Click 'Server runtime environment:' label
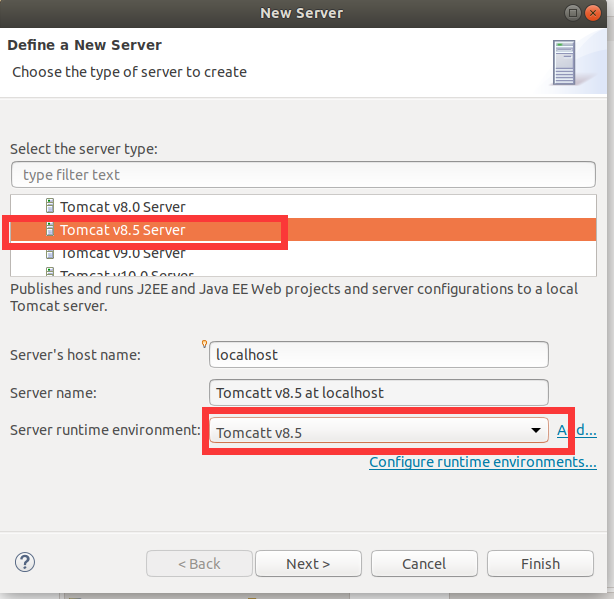 pyautogui.click(x=105, y=430)
